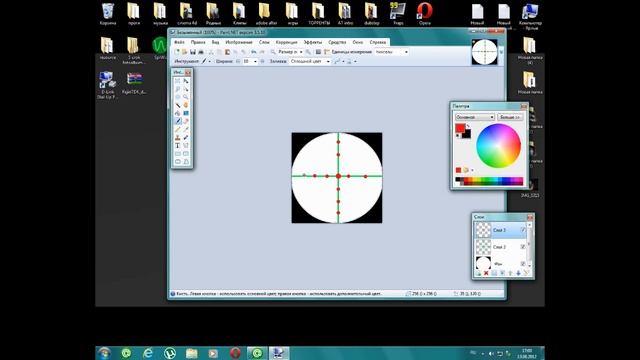Select the Lasso Select tool
Screen dimensions: 640x360
pyautogui.click(x=178, y=89)
